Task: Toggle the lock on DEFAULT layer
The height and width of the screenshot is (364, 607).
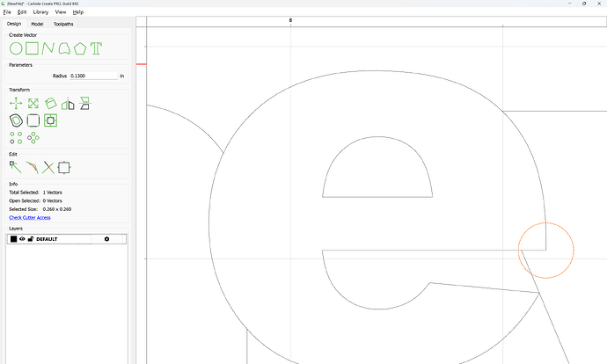Action: (31, 239)
